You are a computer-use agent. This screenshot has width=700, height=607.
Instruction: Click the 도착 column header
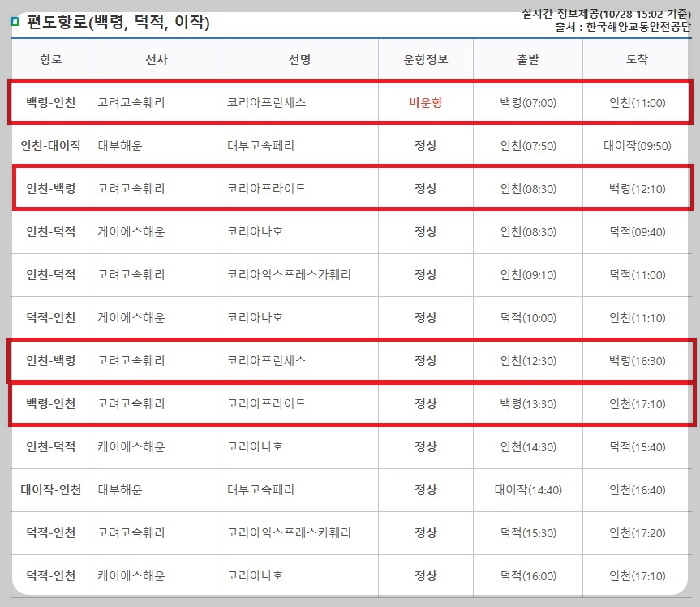pos(637,60)
